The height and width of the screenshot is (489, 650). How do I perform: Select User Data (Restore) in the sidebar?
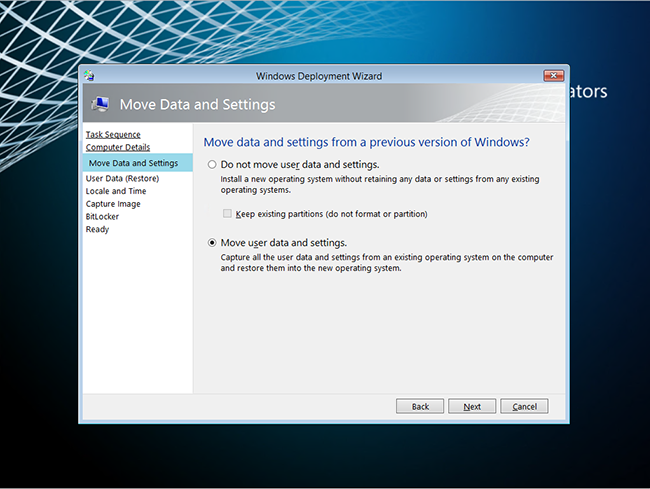pos(122,178)
